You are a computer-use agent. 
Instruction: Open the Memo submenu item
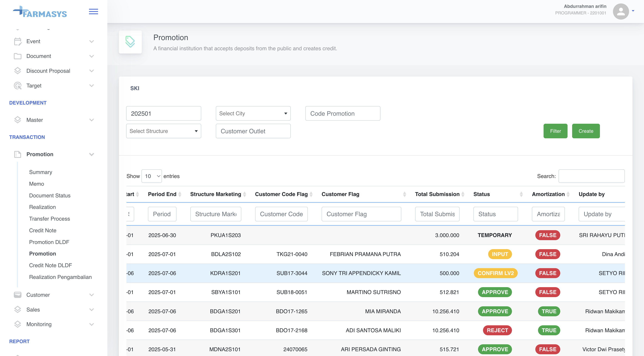(x=36, y=184)
